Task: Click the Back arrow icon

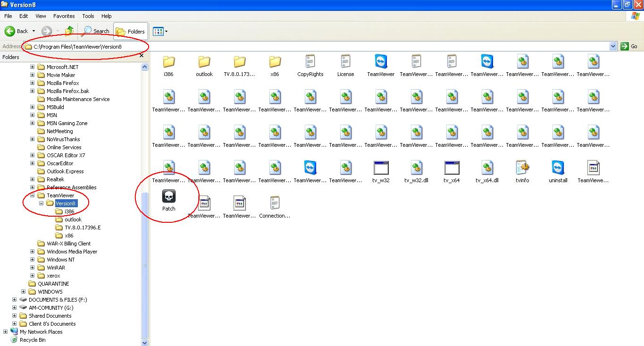Action: pyautogui.click(x=10, y=31)
